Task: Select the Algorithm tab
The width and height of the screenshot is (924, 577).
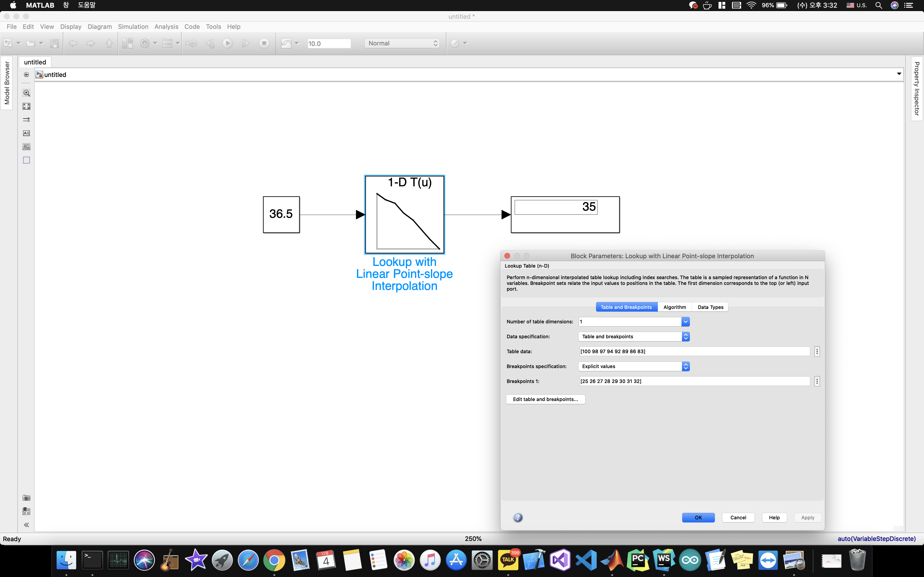Action: click(674, 307)
